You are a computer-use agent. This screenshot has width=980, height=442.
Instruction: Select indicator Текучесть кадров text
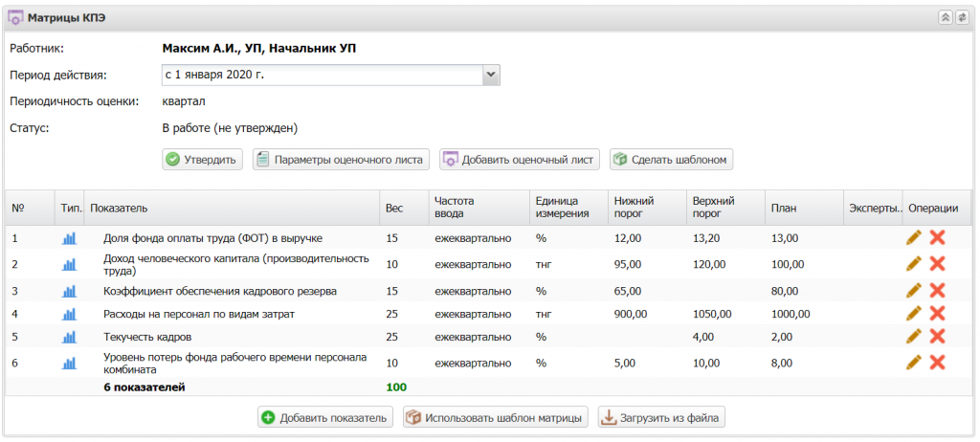click(147, 337)
